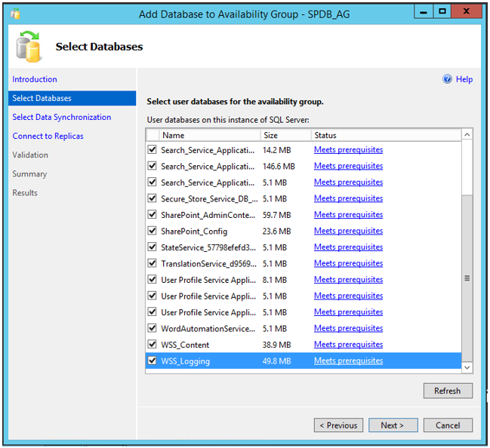Click the wizard app icon in title bar
The image size is (490, 448).
point(15,14)
